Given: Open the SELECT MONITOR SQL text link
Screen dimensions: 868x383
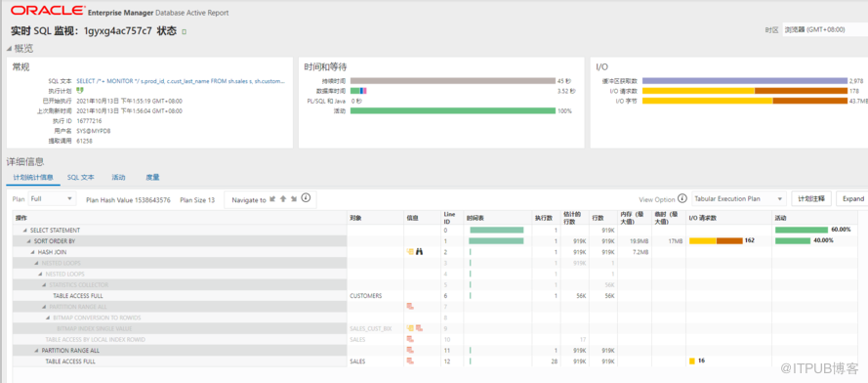Looking at the screenshot, I should pyautogui.click(x=181, y=81).
